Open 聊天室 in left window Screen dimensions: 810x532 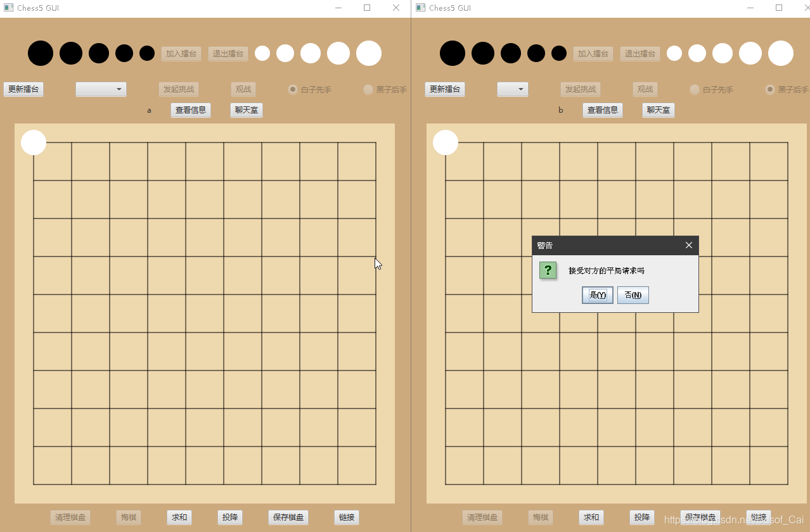tap(247, 110)
